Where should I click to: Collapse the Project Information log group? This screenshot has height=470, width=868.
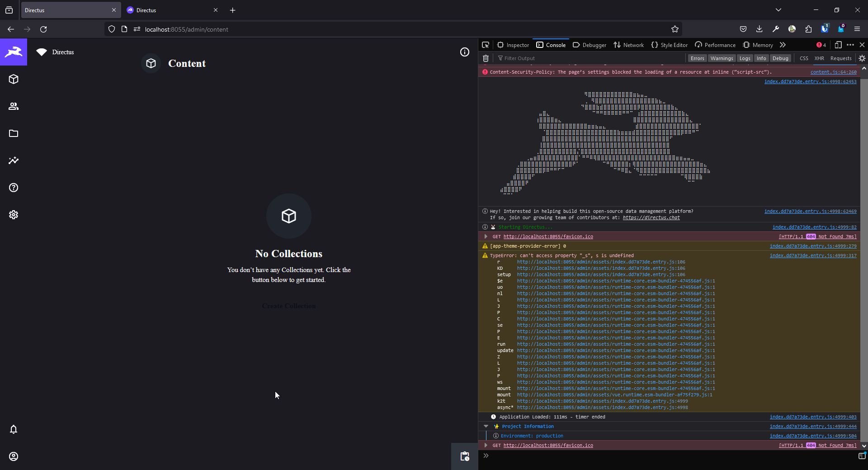tap(486, 426)
